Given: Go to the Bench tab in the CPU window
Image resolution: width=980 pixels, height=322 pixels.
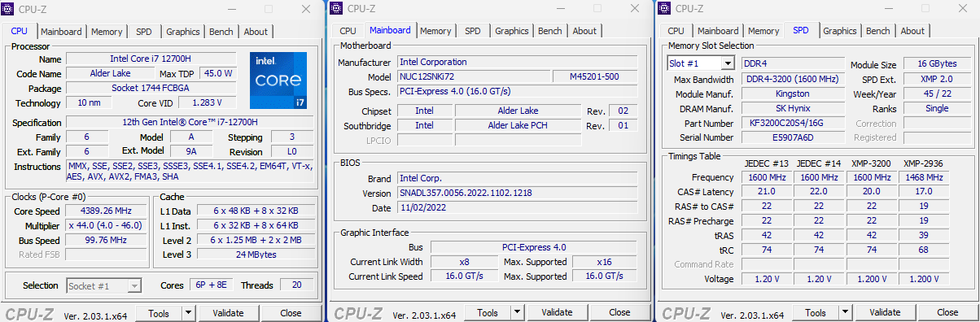Looking at the screenshot, I should point(221,32).
